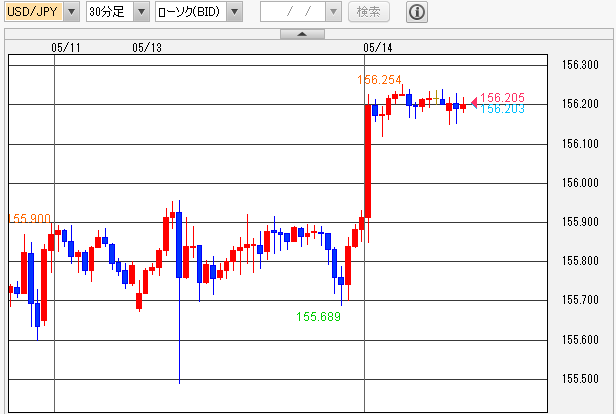Click the 05/13 date label
The image size is (616, 414).
point(147,48)
